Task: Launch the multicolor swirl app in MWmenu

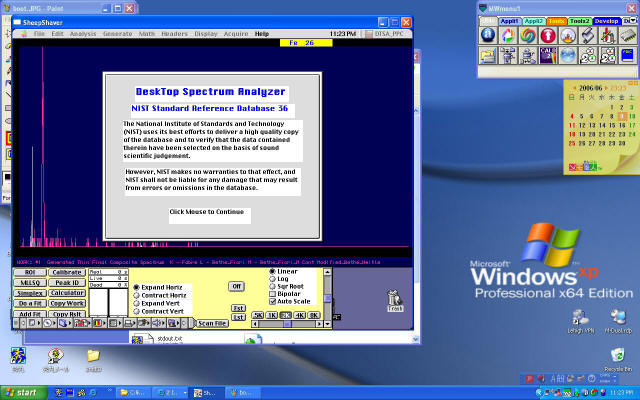Action: tap(528, 35)
